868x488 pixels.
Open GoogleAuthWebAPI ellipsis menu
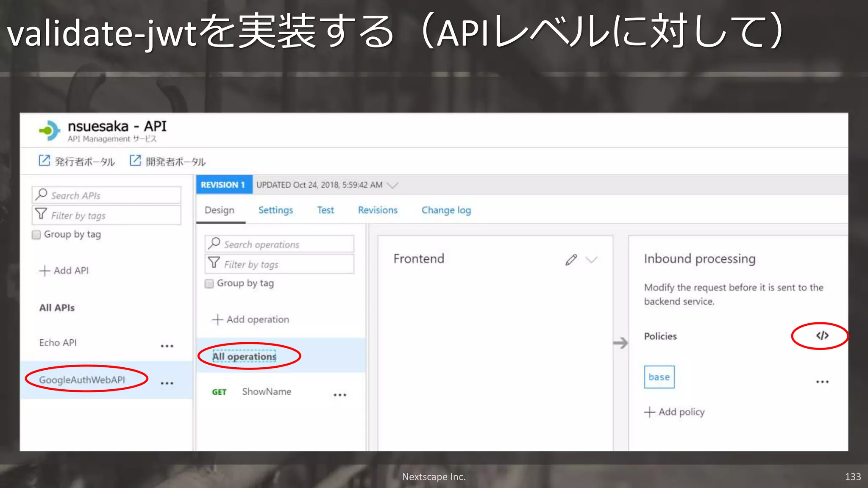click(x=167, y=383)
